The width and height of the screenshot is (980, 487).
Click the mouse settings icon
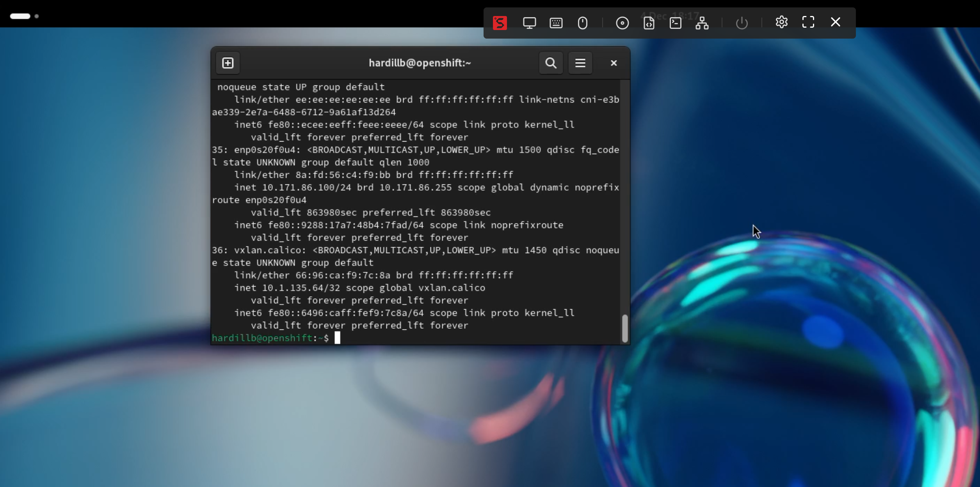point(582,23)
